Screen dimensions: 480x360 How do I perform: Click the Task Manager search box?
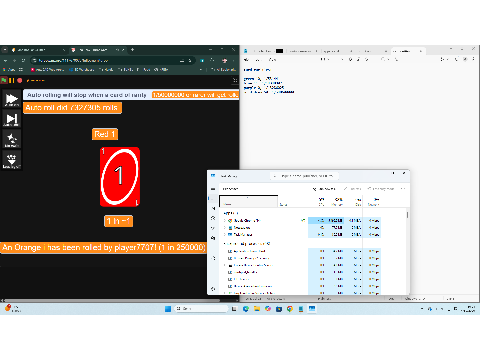(x=304, y=176)
